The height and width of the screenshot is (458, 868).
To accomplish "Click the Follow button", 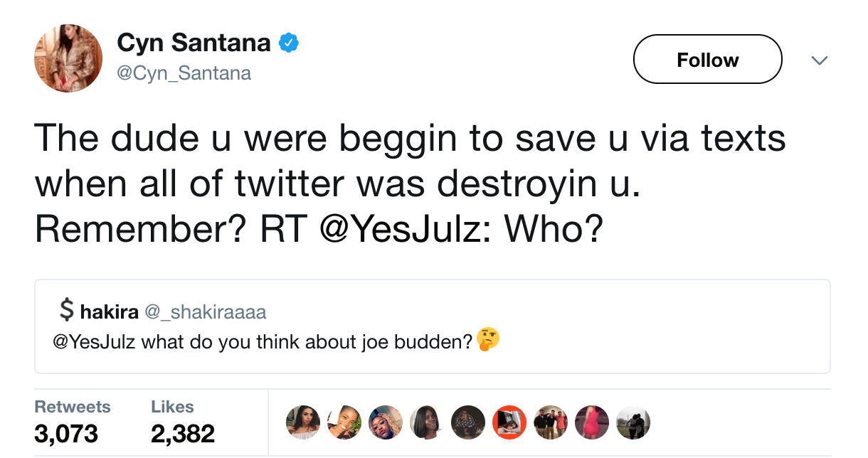I will click(x=707, y=60).
